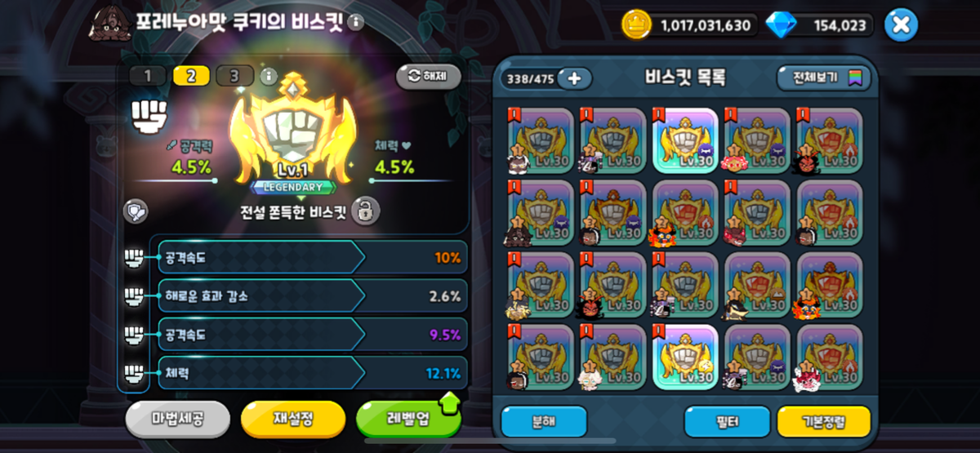
Task: Open the 필터 filter options
Action: [x=727, y=421]
